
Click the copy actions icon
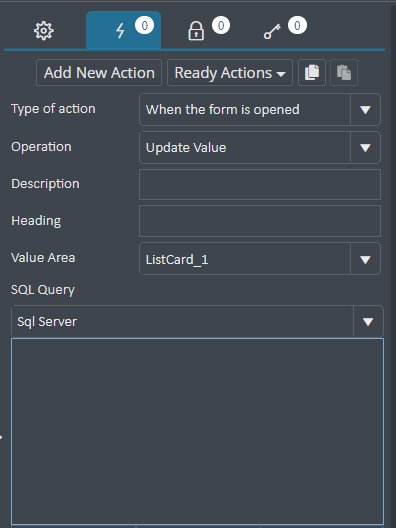312,72
